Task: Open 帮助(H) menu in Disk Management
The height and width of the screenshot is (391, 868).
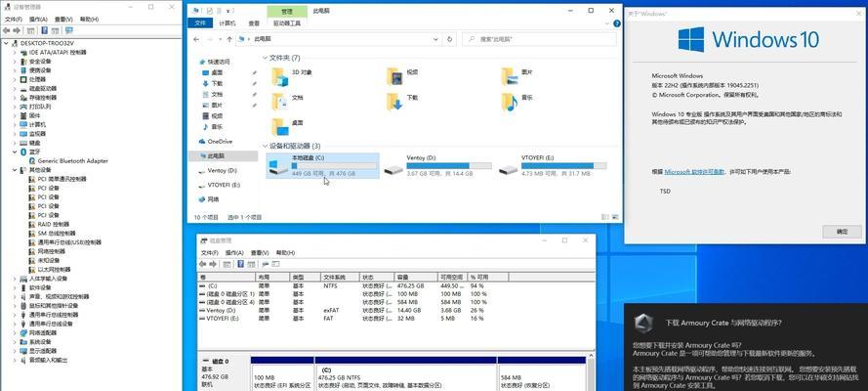Action: [x=286, y=252]
